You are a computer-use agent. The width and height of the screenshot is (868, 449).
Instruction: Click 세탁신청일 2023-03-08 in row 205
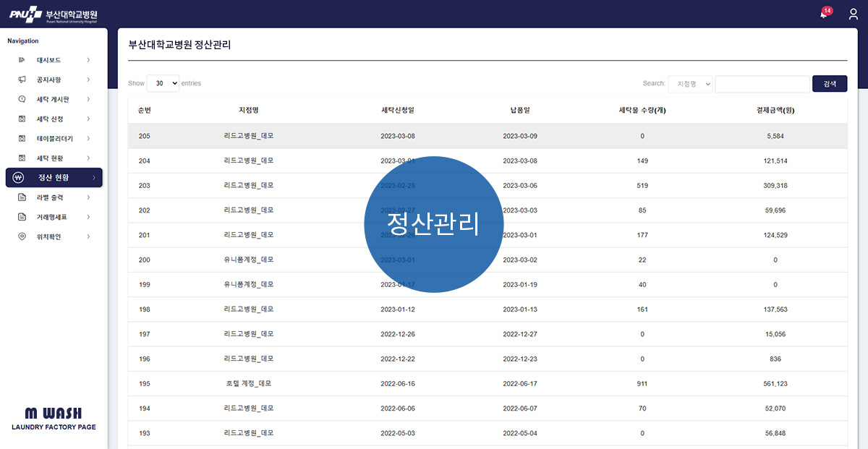pyautogui.click(x=398, y=136)
